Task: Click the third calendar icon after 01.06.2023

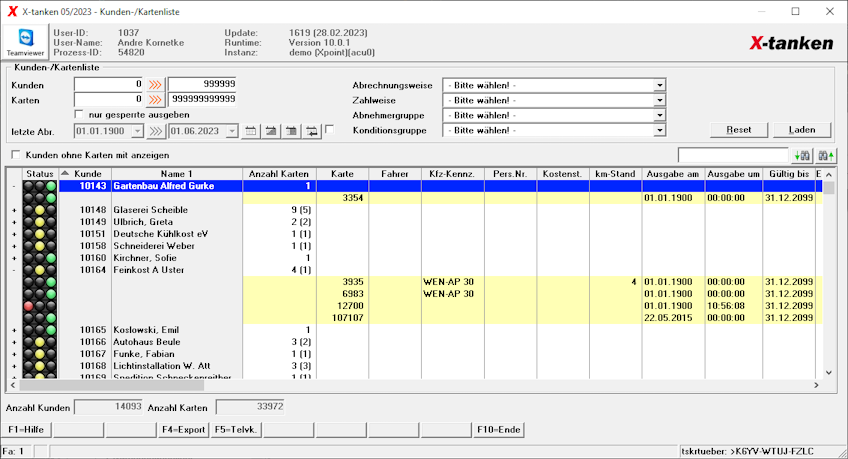Action: click(x=292, y=131)
